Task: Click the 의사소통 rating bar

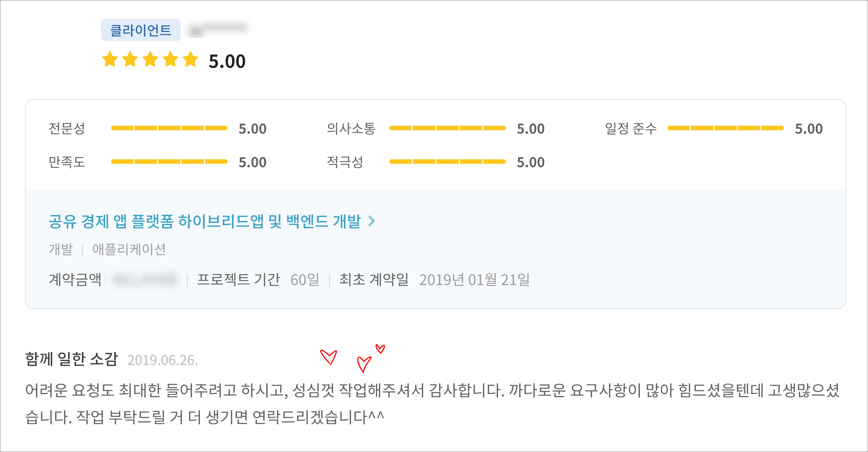Action: (447, 128)
